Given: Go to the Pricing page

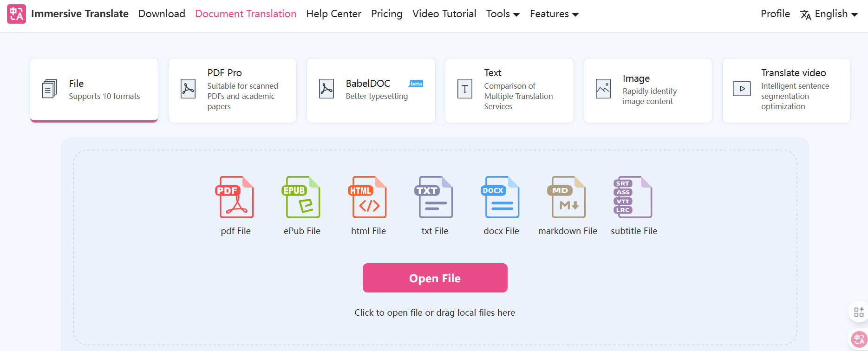Looking at the screenshot, I should (x=386, y=14).
